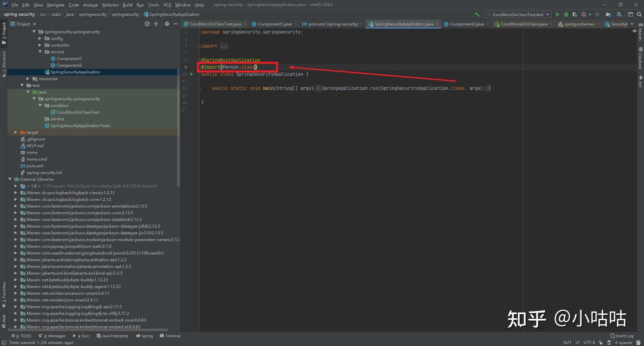Screen dimensions: 644x346
Task: Open the Event Log in status bar
Action: coord(622,336)
